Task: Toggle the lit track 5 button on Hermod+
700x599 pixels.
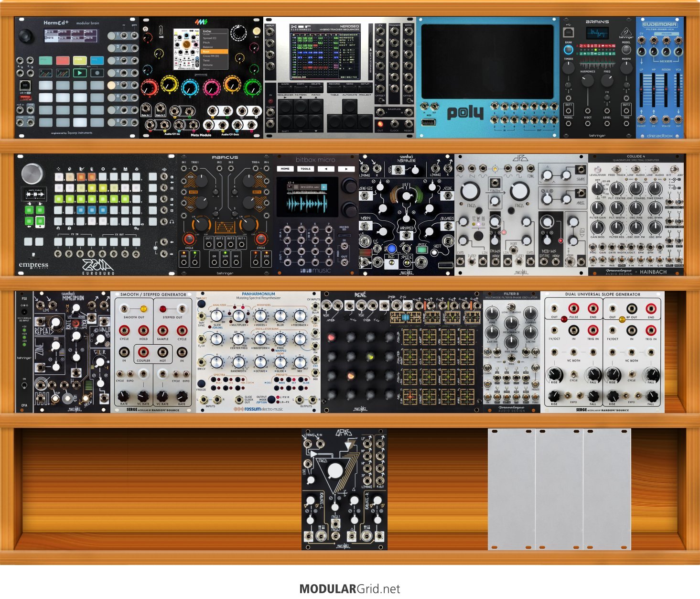Action: 111,85
